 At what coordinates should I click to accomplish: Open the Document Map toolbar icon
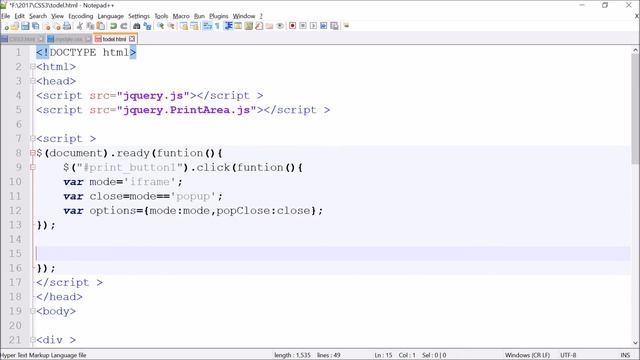tap(249, 26)
